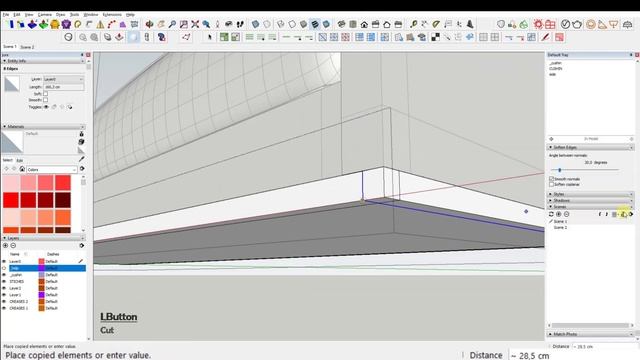Click the Edit tab in Materials

click(20, 160)
